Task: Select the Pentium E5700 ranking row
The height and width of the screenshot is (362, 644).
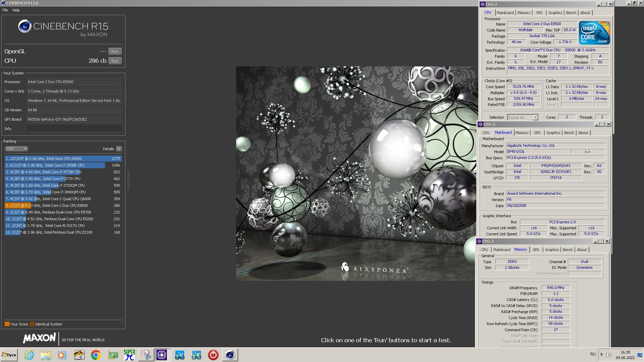Action: pos(63,212)
